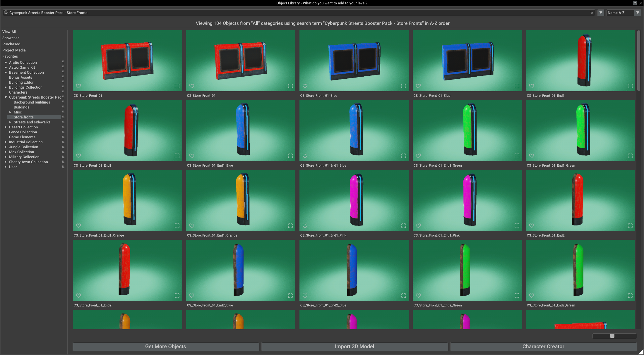Clear the search field with the X icon

click(592, 13)
